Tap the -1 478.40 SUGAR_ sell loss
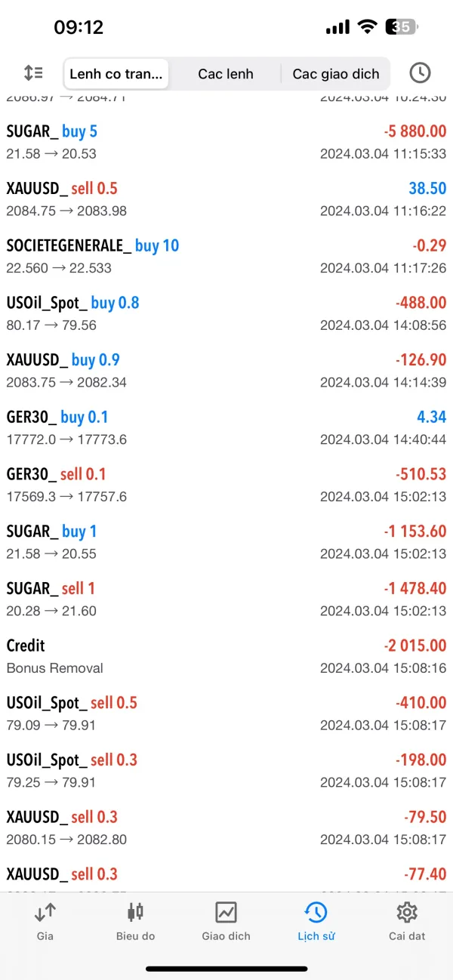Viewport: 453px width, 980px height. pyautogui.click(x=414, y=589)
